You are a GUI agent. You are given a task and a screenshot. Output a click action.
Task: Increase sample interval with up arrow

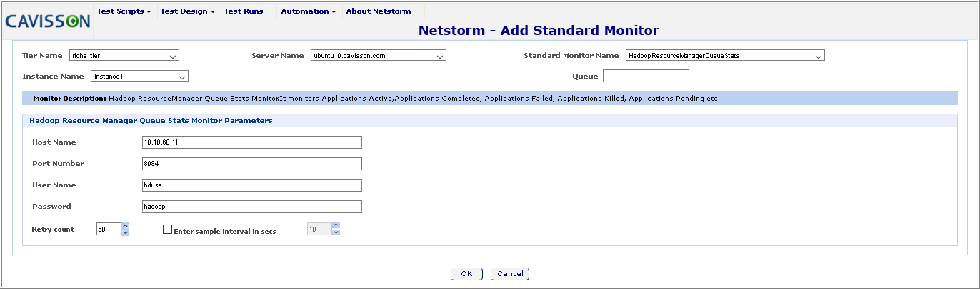[x=336, y=227]
